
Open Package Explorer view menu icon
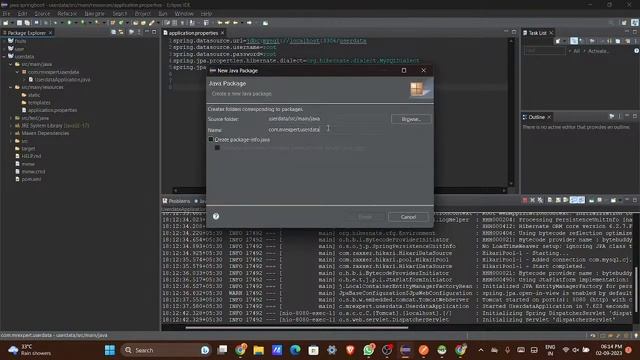pyautogui.click(x=140, y=32)
